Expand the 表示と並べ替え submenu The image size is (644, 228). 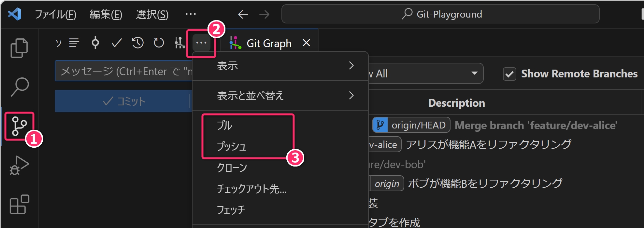[280, 96]
